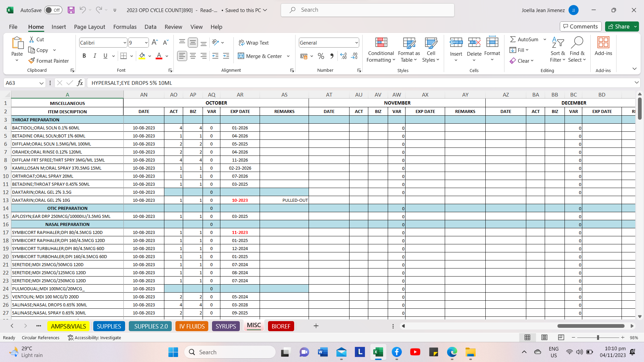The width and height of the screenshot is (644, 362).
Task: Switch to the SYRUPS sheet tab
Action: click(x=225, y=326)
